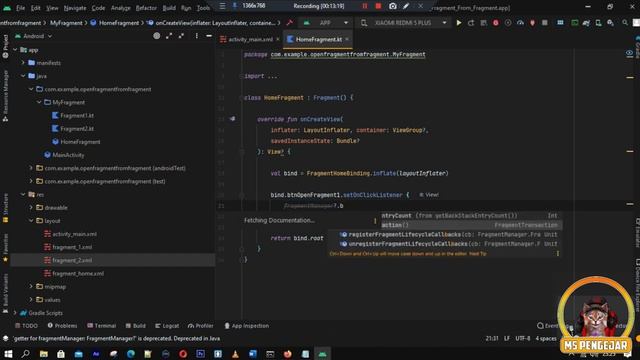Open the Device Manager phone icon
The image size is (640, 360).
pyautogui.click(x=598, y=23)
